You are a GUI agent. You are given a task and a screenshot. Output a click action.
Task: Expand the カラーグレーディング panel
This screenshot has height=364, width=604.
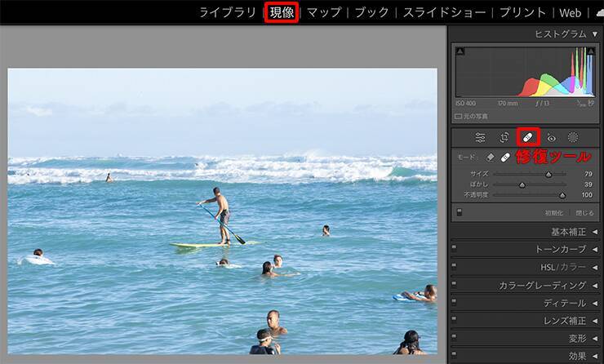(x=594, y=285)
